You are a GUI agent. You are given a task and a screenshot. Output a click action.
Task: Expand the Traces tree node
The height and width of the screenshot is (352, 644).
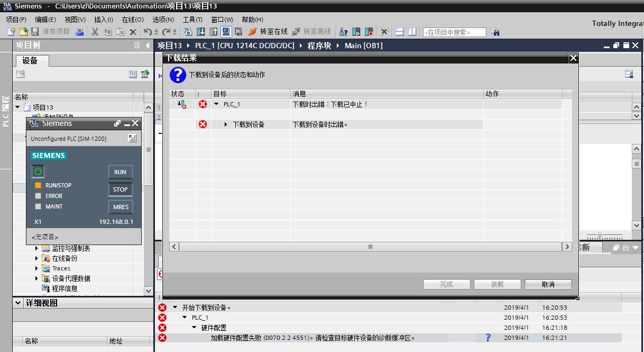click(36, 268)
